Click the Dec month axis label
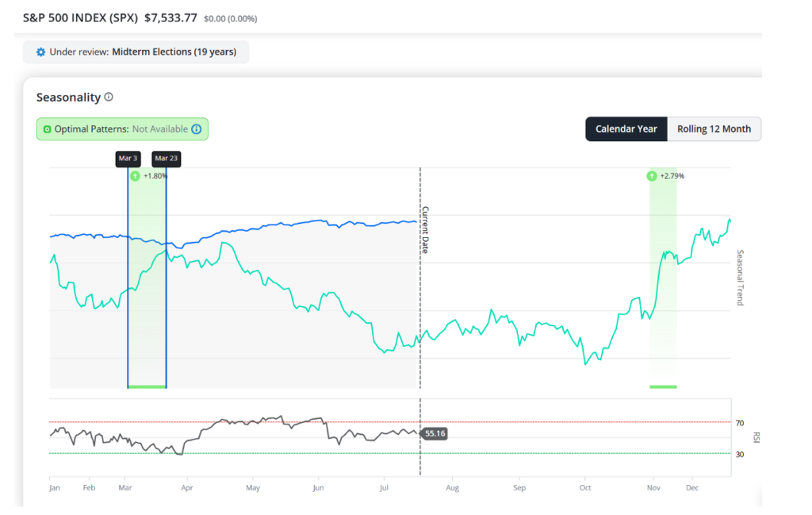This screenshot has width=812, height=515. click(x=692, y=488)
